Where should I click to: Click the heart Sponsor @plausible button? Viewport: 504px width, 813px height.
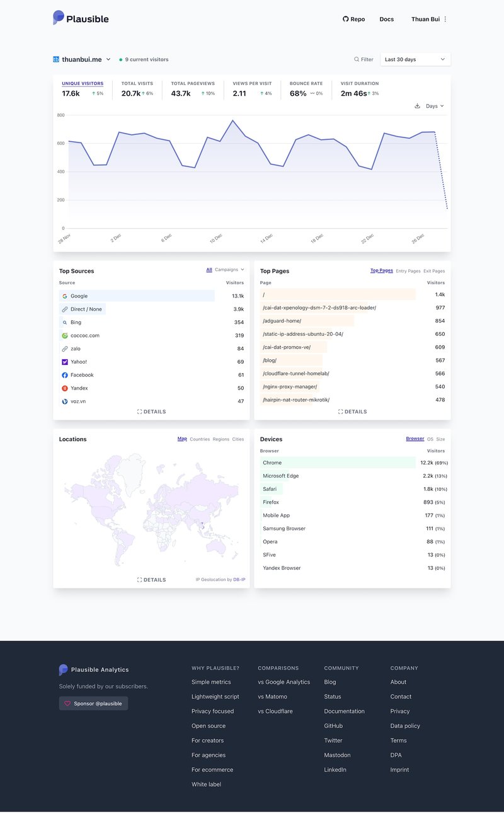[93, 703]
